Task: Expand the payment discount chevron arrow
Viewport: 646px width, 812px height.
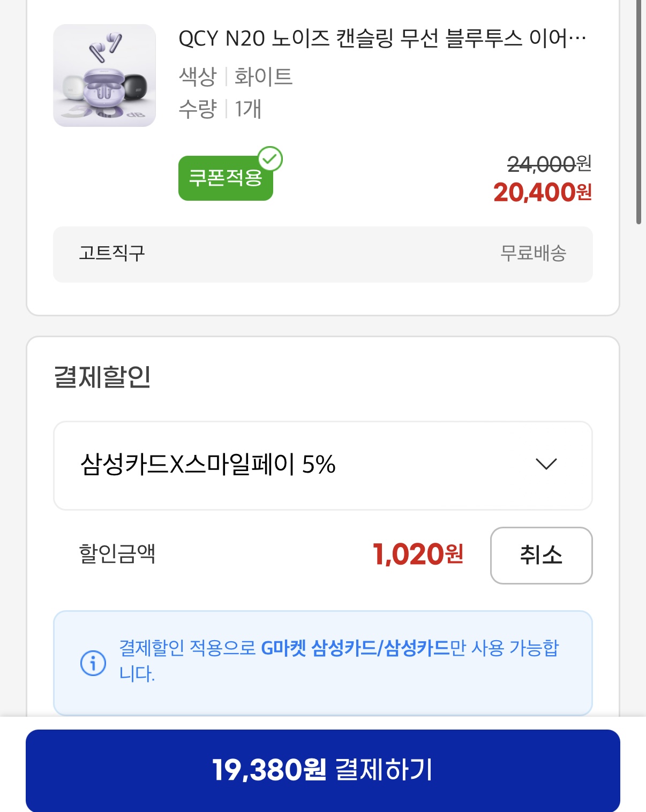Action: 546,464
